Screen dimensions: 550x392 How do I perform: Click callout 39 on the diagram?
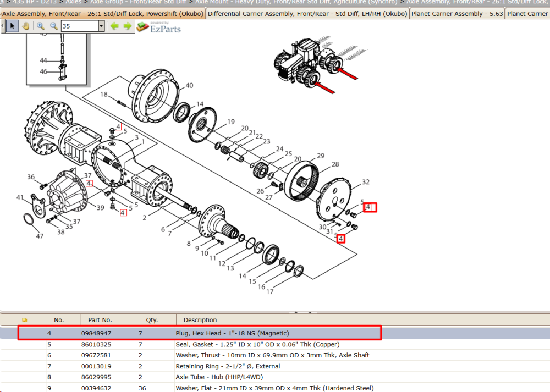100,208
